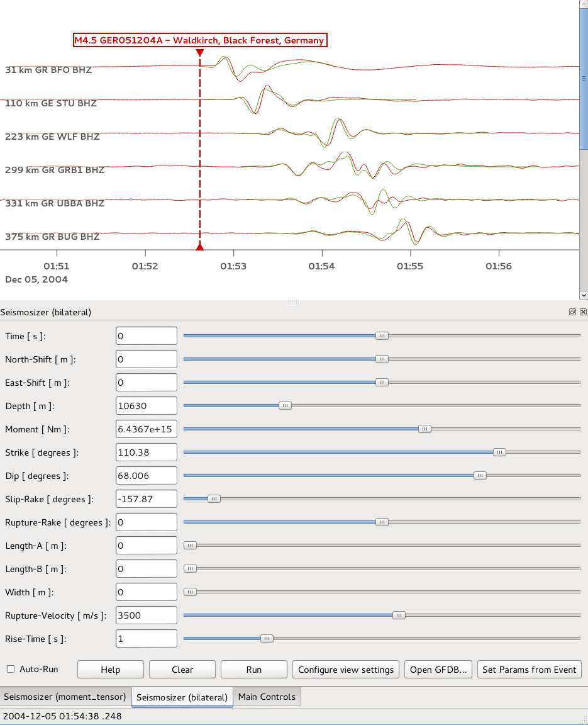Screen dimensions: 588x725
Task: Click the waveform view scrollbar handle
Action: click(584, 79)
